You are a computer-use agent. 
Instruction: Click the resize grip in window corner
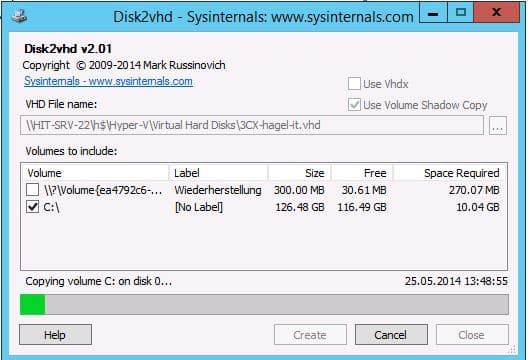(x=512, y=349)
